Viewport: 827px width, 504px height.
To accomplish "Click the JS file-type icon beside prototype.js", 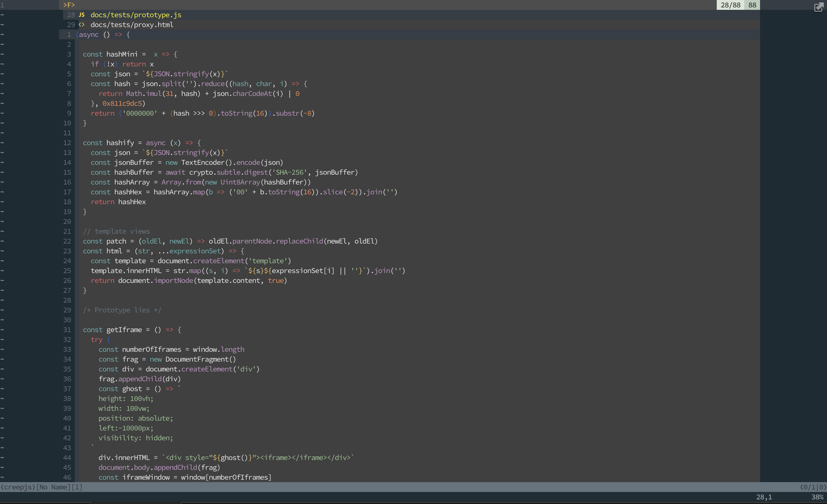I will (81, 15).
